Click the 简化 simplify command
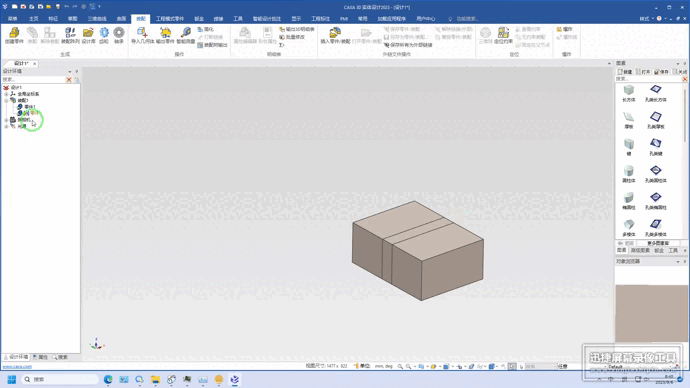 click(206, 29)
